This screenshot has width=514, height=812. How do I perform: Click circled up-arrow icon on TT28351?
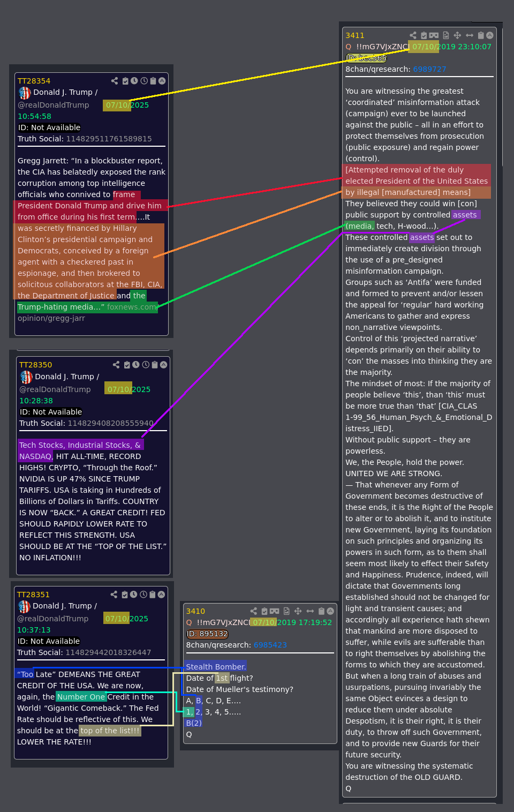(x=161, y=595)
